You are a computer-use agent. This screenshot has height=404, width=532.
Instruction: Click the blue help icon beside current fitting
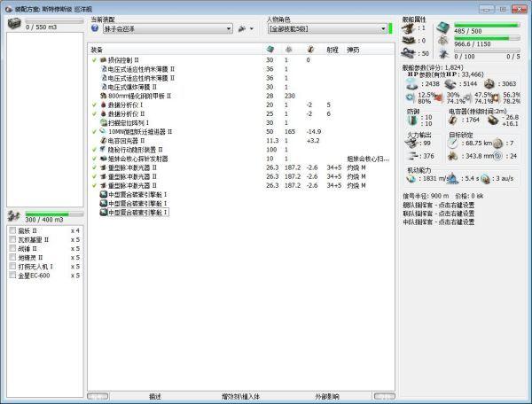[x=95, y=28]
